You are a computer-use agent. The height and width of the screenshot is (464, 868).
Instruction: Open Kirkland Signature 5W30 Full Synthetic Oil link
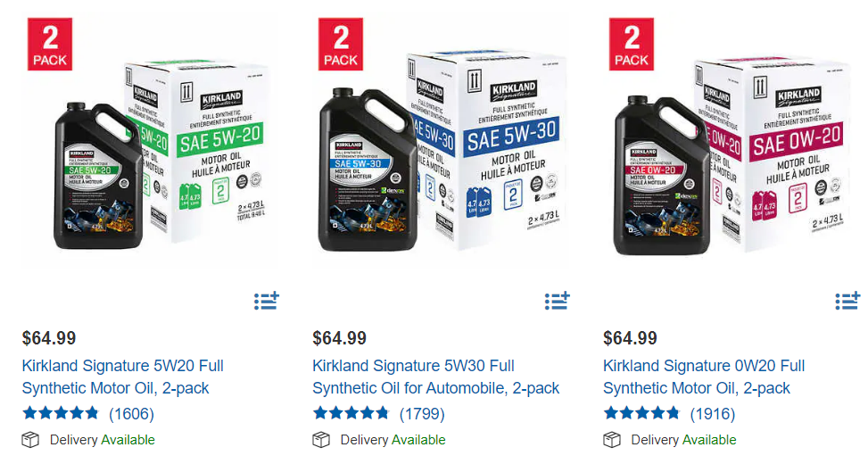[x=435, y=377]
